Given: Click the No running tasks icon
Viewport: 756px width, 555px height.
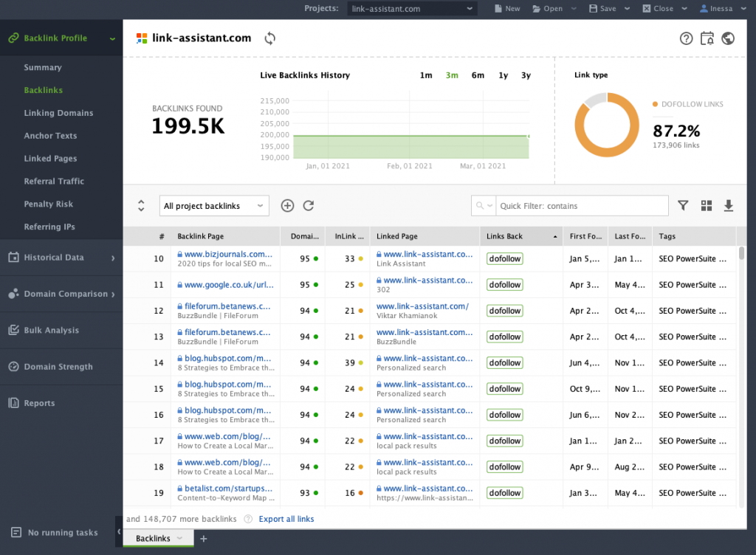Looking at the screenshot, I should pos(16,532).
